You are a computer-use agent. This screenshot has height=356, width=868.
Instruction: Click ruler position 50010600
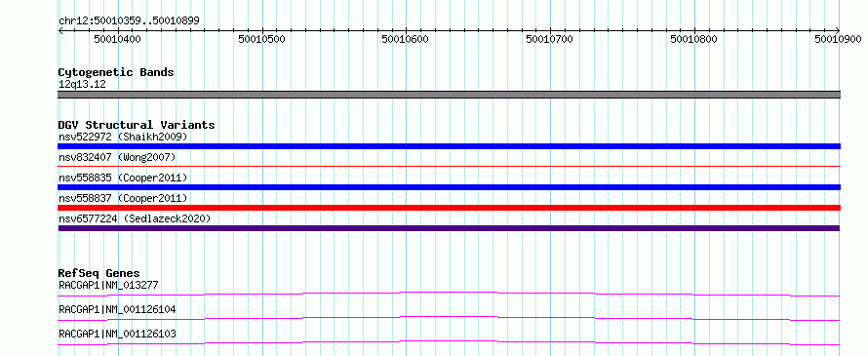[x=406, y=39]
